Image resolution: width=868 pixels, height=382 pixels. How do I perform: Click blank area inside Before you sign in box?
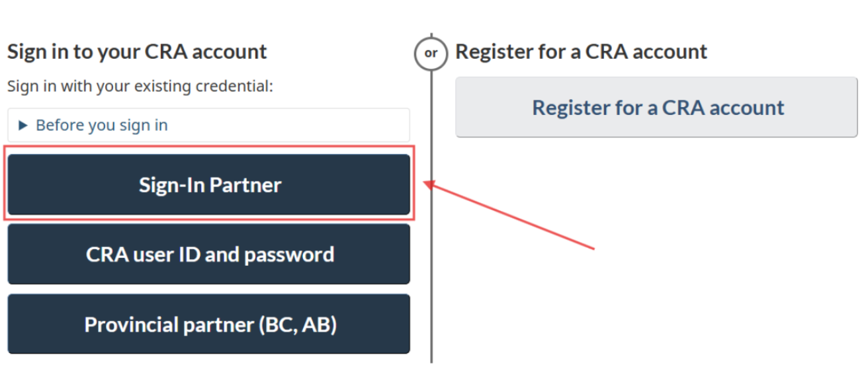tap(298, 125)
